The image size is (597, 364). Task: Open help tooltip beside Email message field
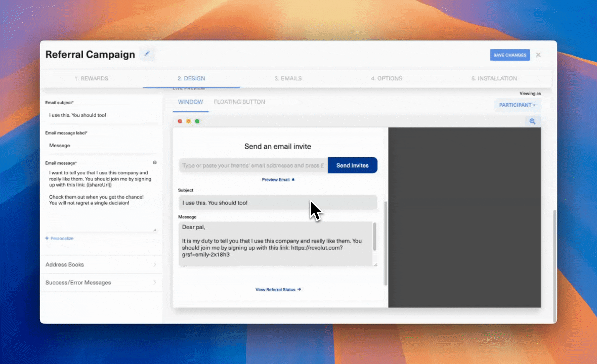point(154,163)
